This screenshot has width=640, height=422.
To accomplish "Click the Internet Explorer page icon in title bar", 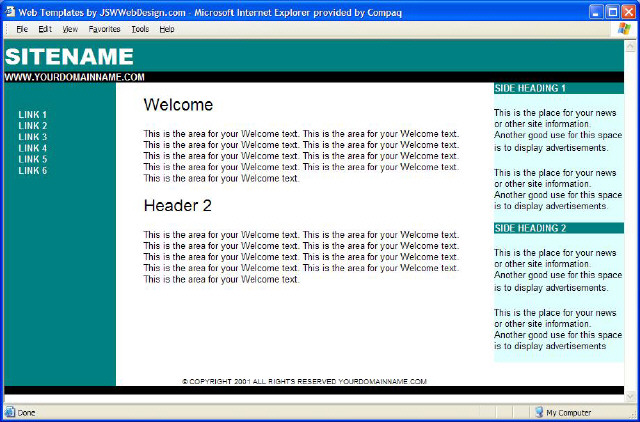I will click(10, 12).
